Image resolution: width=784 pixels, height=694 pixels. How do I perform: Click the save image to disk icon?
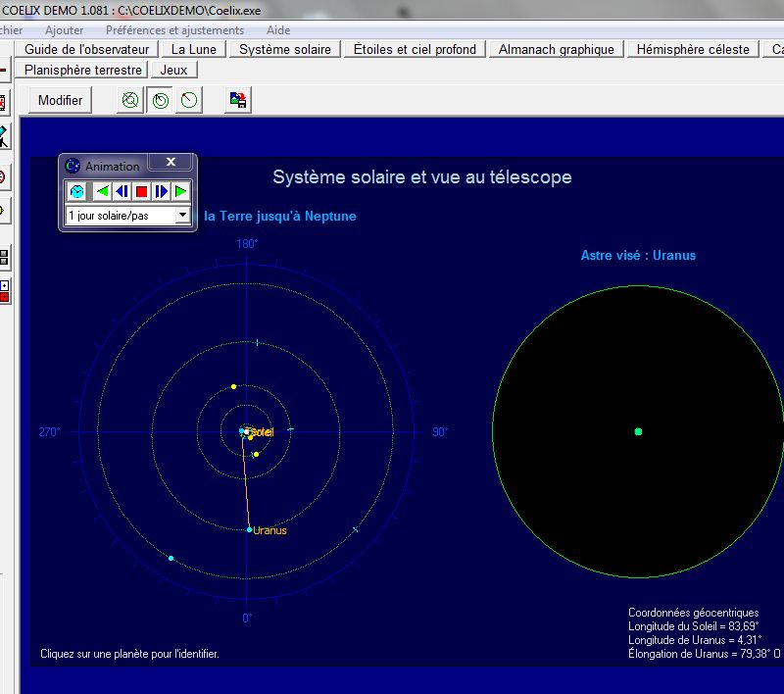click(238, 101)
